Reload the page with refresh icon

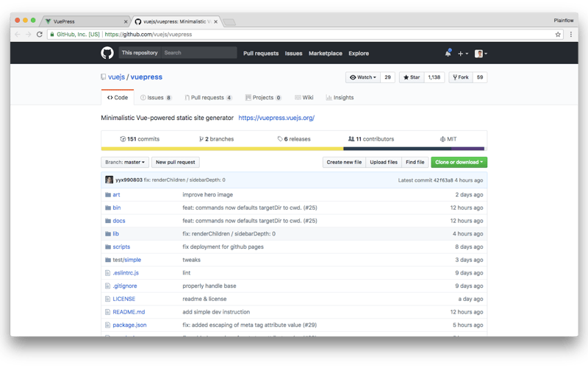[x=40, y=34]
